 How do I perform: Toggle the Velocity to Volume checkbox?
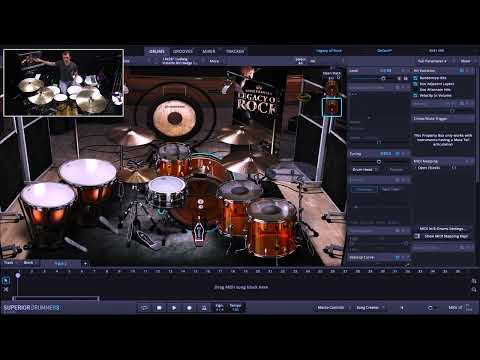(x=415, y=95)
